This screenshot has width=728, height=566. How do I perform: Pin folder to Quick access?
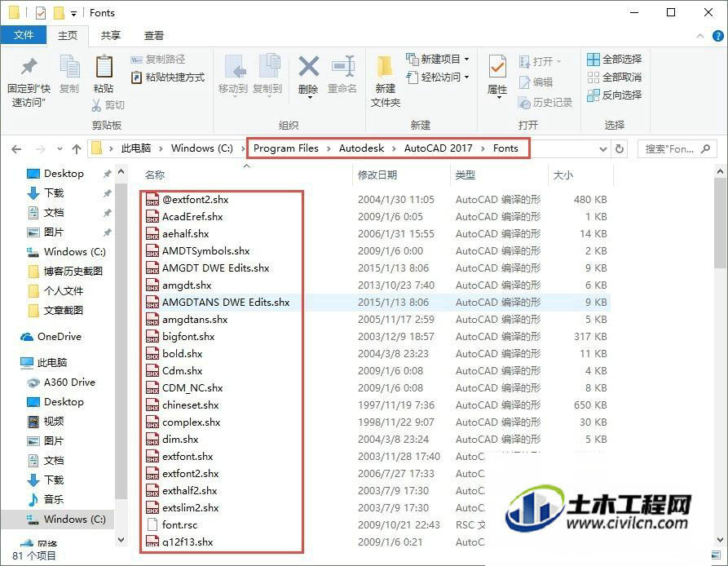[x=29, y=82]
